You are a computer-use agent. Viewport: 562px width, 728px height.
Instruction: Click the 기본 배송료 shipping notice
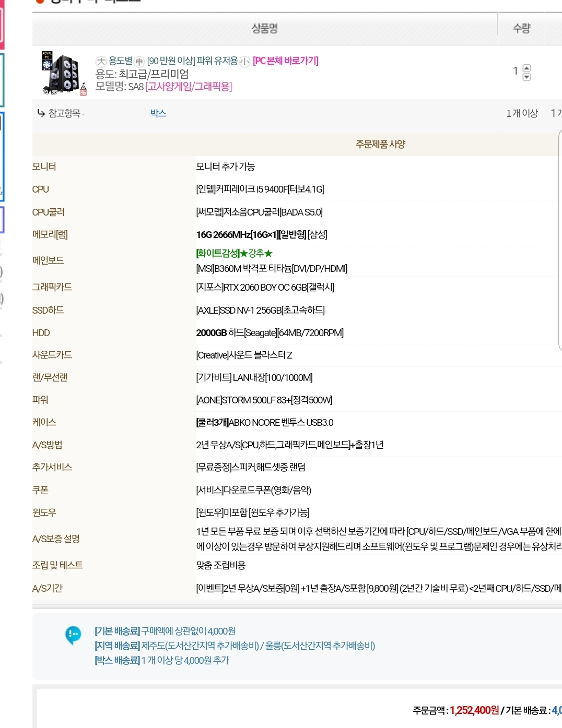[165, 631]
